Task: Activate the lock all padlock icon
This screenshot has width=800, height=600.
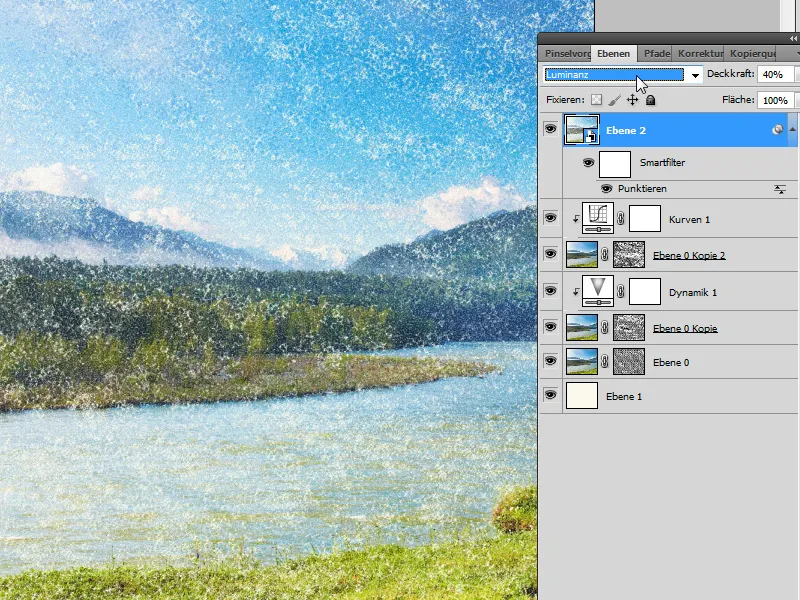Action: point(650,99)
